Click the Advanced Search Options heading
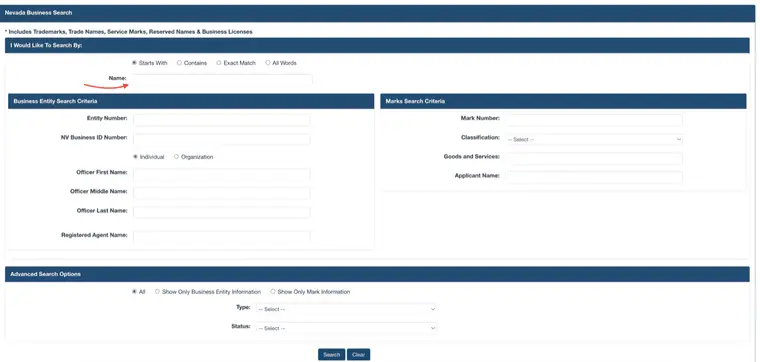Image resolution: width=760 pixels, height=362 pixels. pyautogui.click(x=46, y=274)
